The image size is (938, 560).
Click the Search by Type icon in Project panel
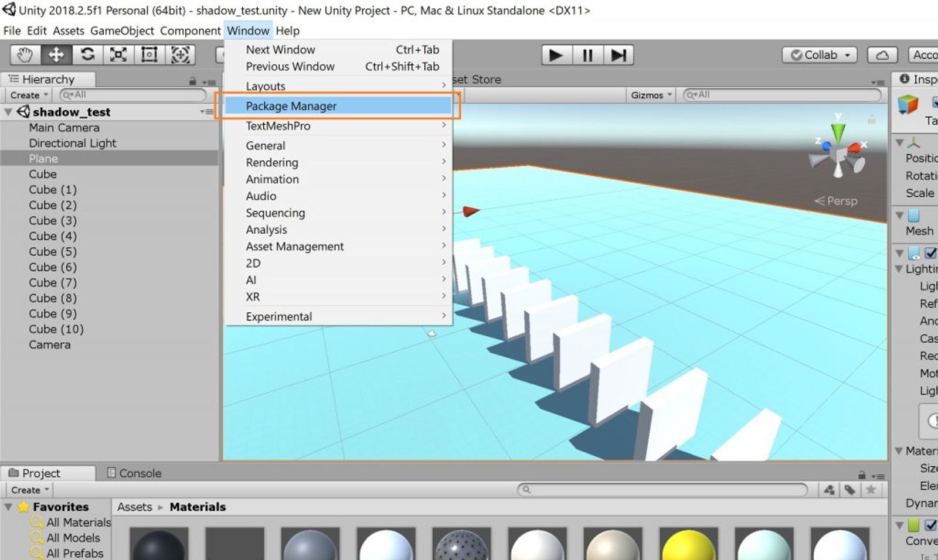pyautogui.click(x=829, y=490)
